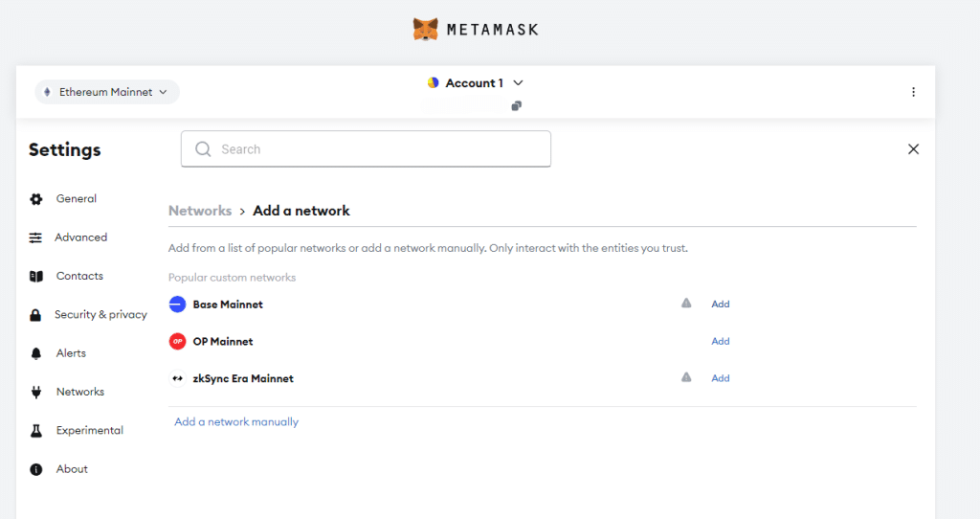The image size is (980, 519).
Task: Click warning triangle beside zkSync Era Mainnet
Action: (x=686, y=377)
